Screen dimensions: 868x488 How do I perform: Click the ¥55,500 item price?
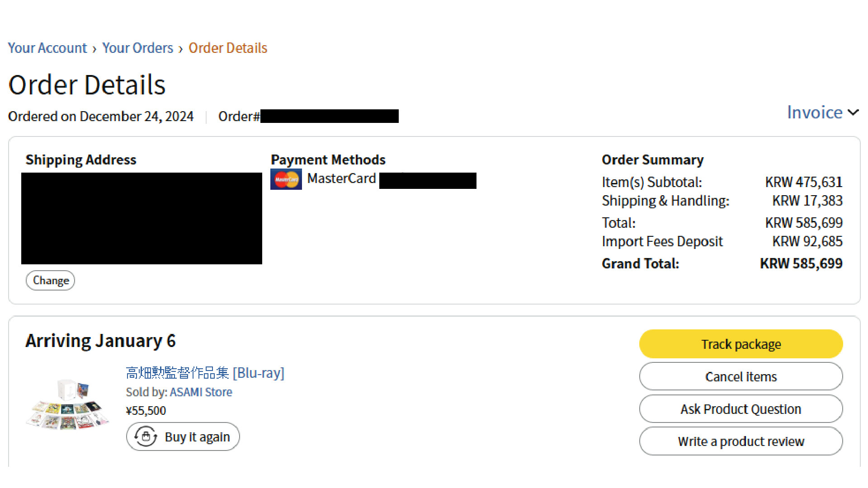(x=146, y=411)
